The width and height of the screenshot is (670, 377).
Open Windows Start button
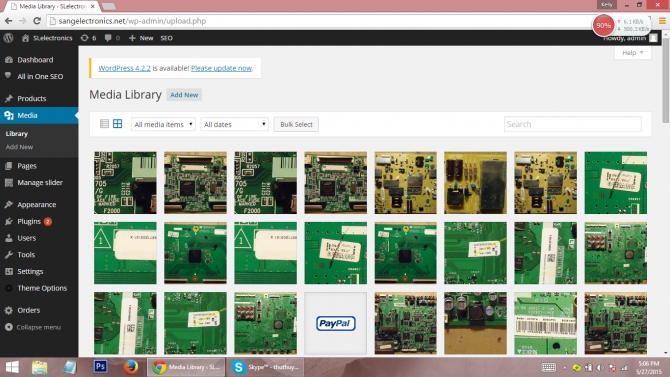pos(12,367)
